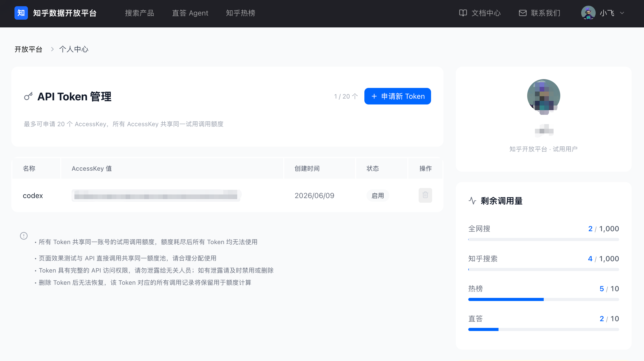Expand the 小飞 user dropdown arrow
The height and width of the screenshot is (361, 644).
click(622, 13)
